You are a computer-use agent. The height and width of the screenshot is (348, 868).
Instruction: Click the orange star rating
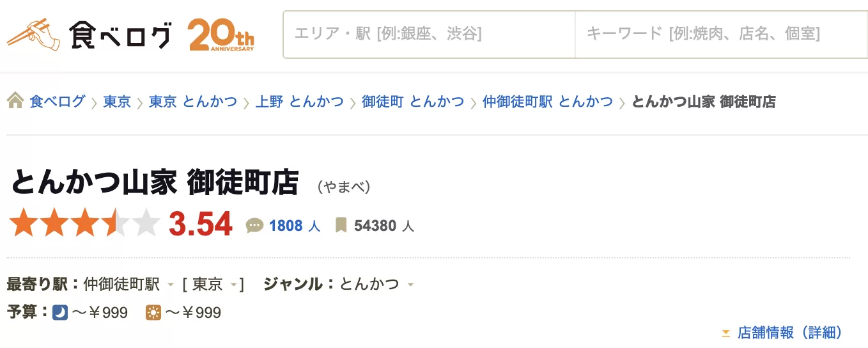click(84, 223)
